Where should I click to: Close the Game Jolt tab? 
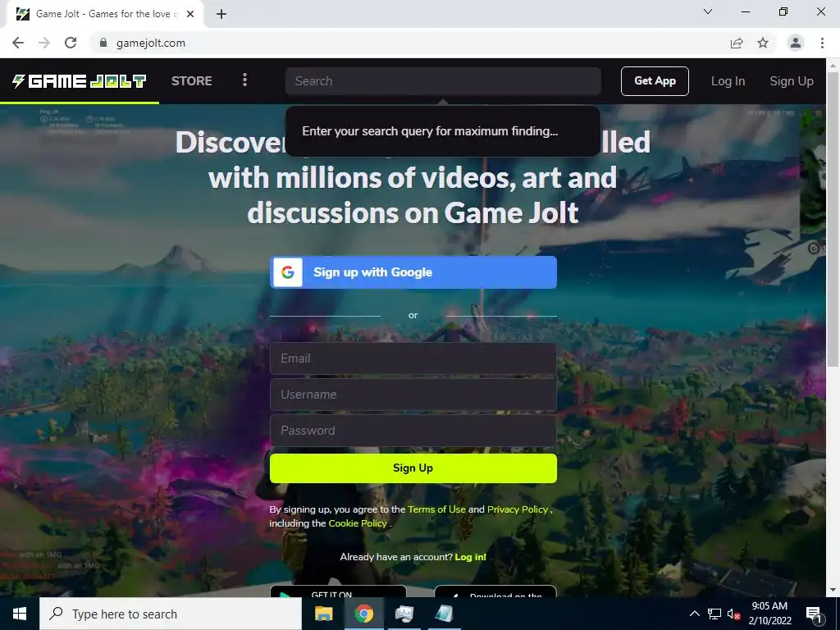click(190, 14)
